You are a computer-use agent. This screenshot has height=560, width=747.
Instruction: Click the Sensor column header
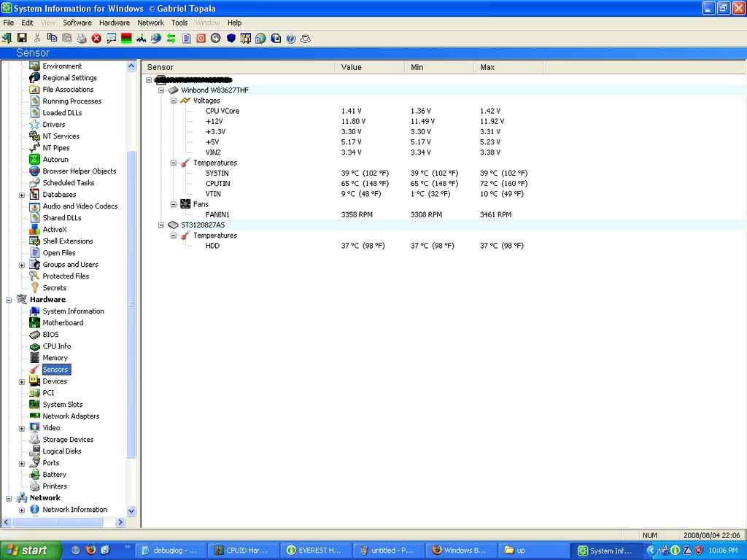tap(239, 67)
